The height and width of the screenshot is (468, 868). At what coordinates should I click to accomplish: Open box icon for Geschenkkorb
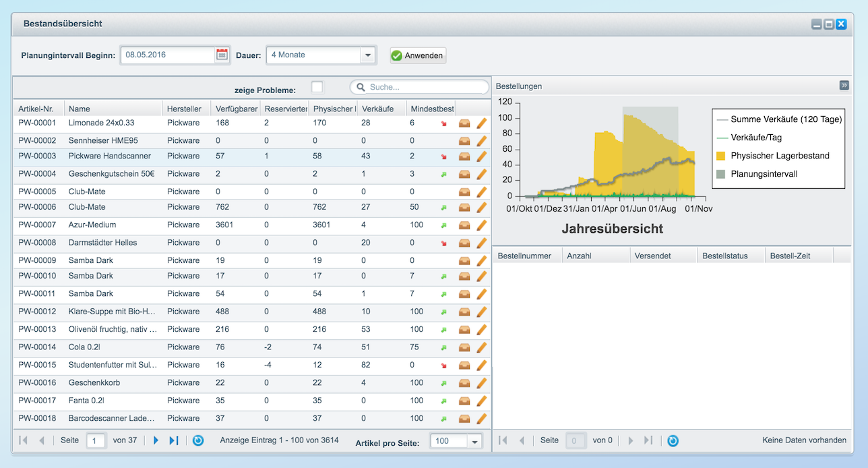465,382
